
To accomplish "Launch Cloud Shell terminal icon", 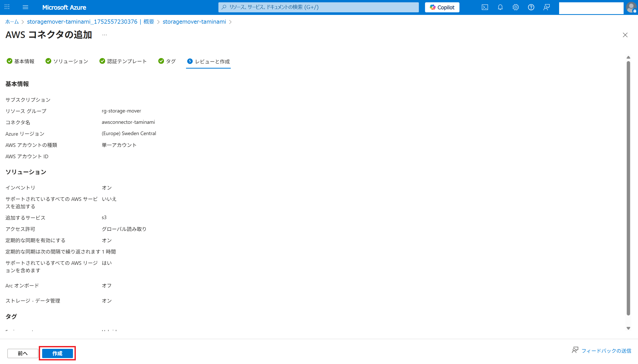I will coord(485,7).
